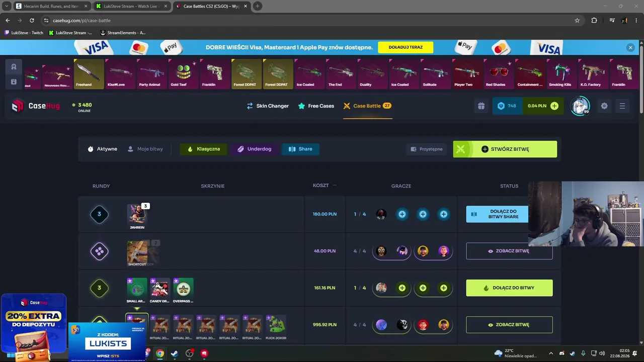Show hidden system tray icons
This screenshot has width=644, height=362.
pos(551,353)
